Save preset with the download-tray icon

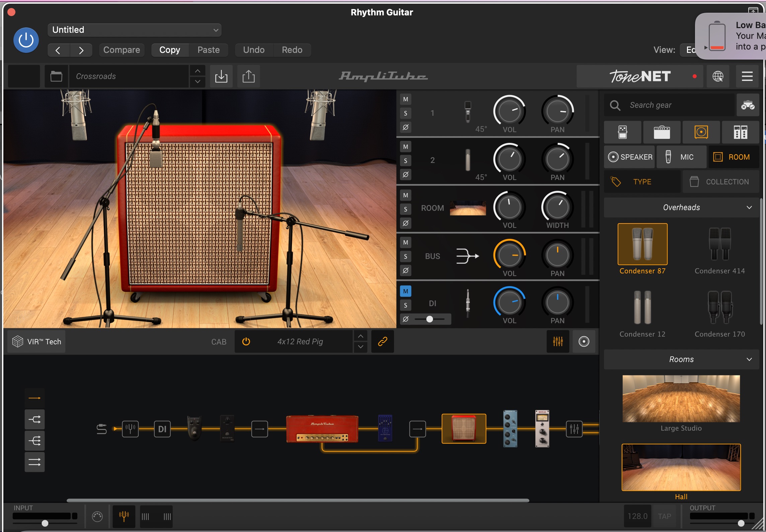point(221,76)
